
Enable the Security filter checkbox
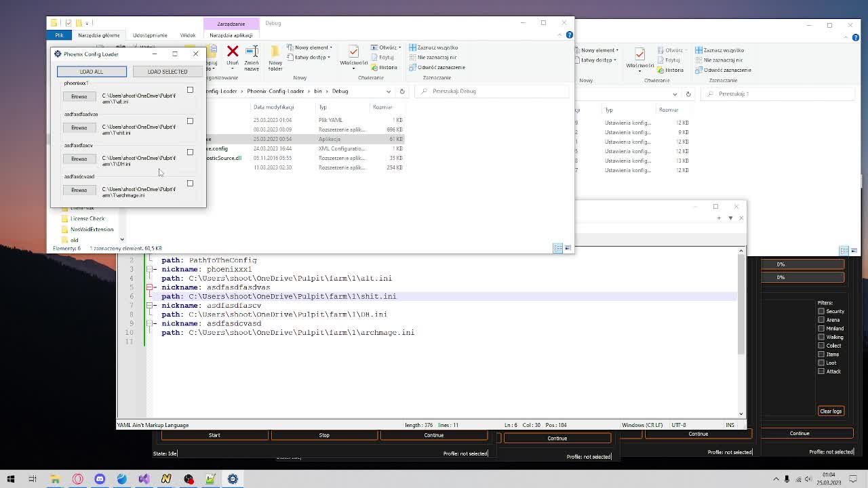pyautogui.click(x=821, y=311)
